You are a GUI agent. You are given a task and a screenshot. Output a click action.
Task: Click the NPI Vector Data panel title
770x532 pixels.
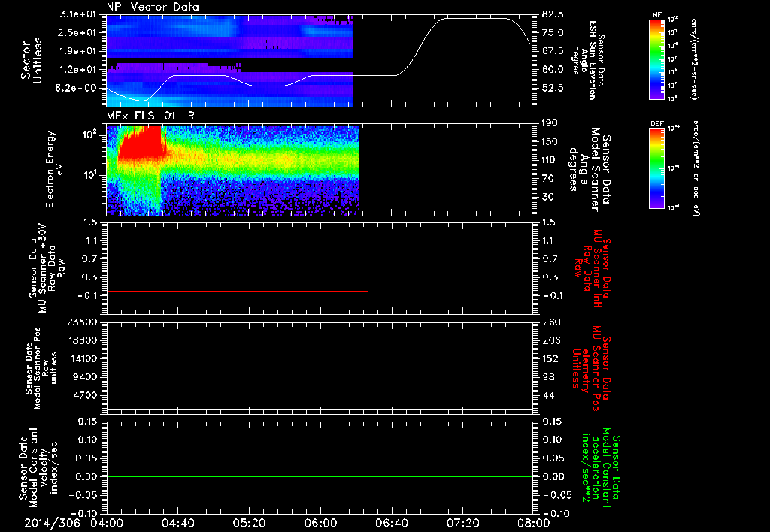pyautogui.click(x=153, y=7)
